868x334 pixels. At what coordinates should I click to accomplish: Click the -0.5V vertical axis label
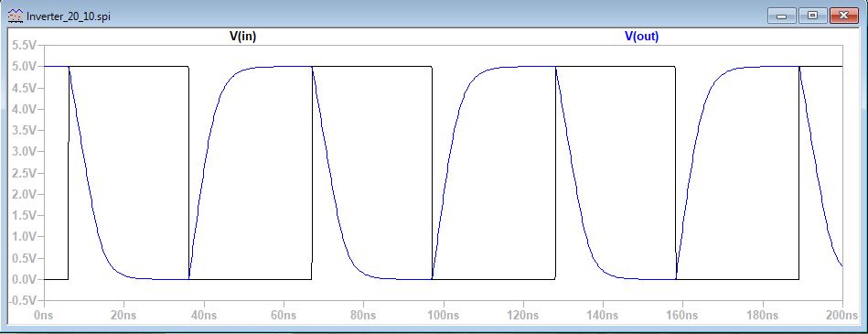pos(22,301)
